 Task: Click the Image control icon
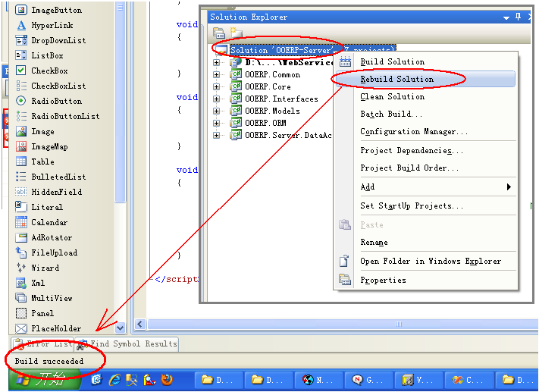click(x=21, y=131)
